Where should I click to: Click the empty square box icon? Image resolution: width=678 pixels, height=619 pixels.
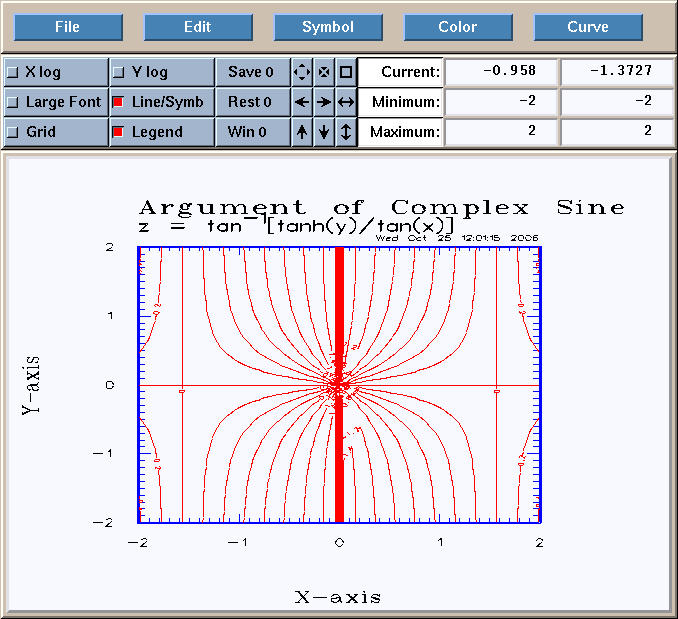(346, 72)
